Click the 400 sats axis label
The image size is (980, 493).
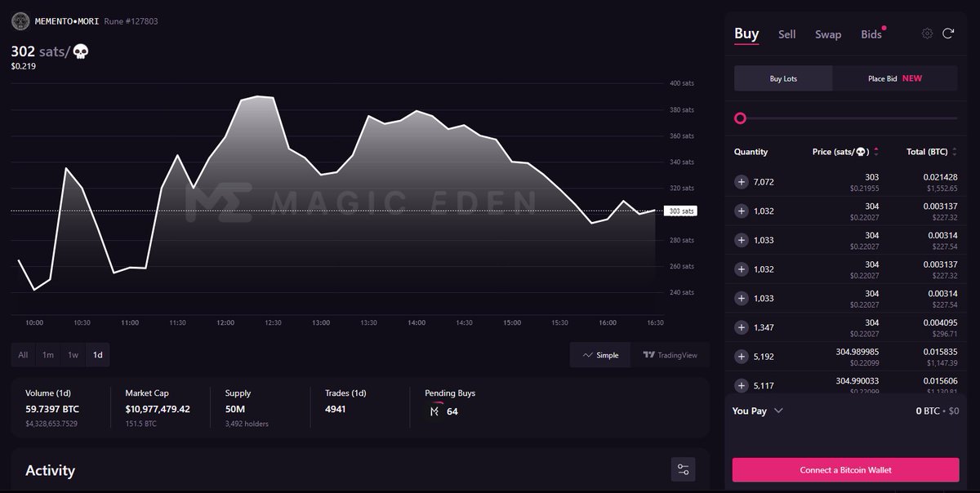[x=681, y=83]
